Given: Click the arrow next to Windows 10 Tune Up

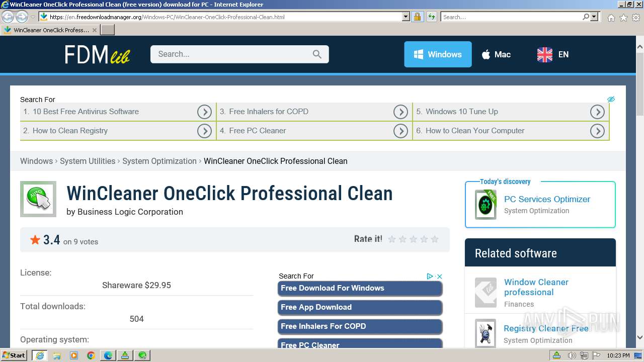Looking at the screenshot, I should click(x=597, y=112).
